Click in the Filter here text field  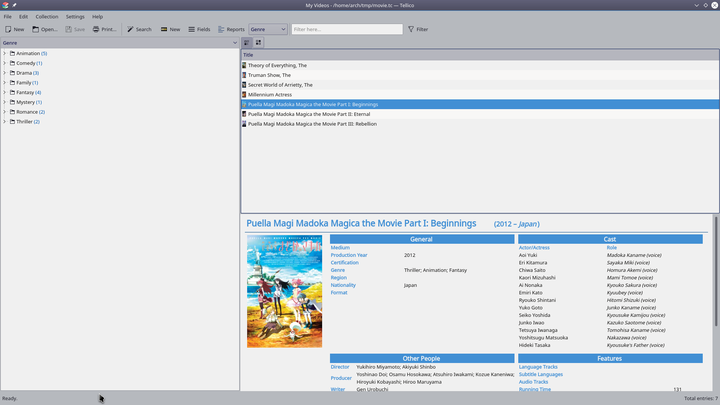346,29
